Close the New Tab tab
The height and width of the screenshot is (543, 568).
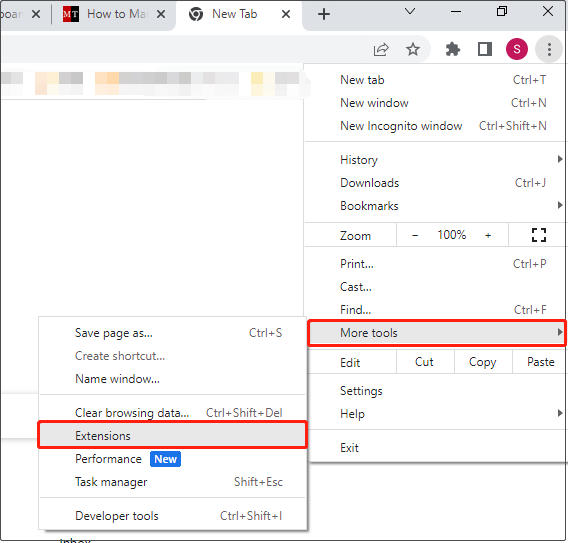(286, 14)
